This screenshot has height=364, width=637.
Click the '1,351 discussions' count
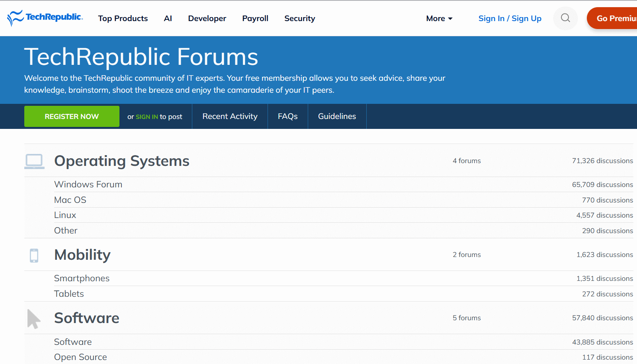pyautogui.click(x=605, y=278)
